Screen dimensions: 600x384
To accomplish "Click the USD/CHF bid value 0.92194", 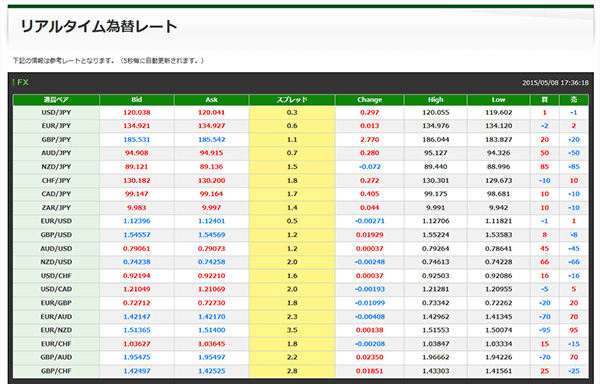I will (137, 276).
